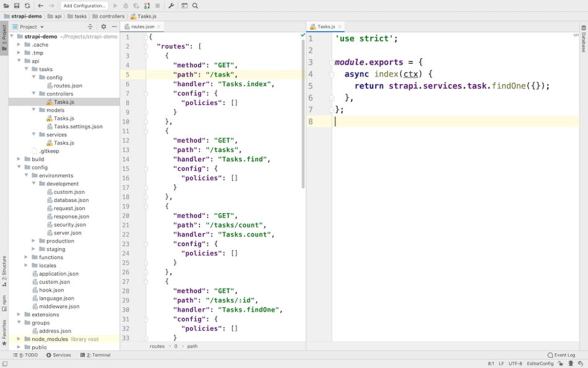Click the Search Everywhere magnifier icon
This screenshot has height=368, width=588.
[195, 6]
